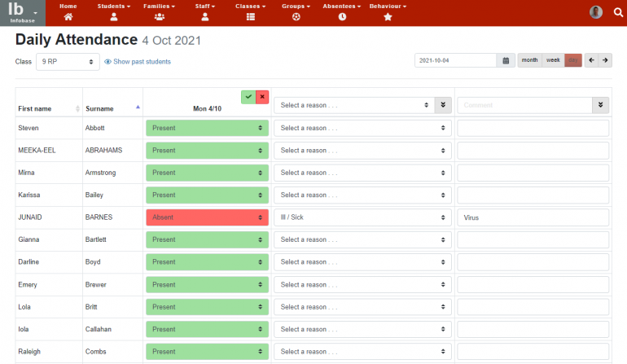Toggle Show past students
Image resolution: width=627 pixels, height=364 pixels.
[x=138, y=62]
